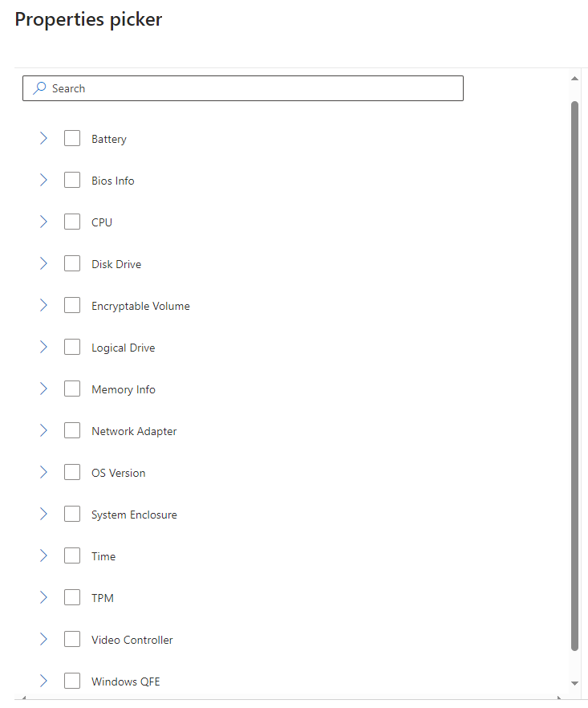
Task: Expand the Network Adapter chevron
Action: coord(43,430)
